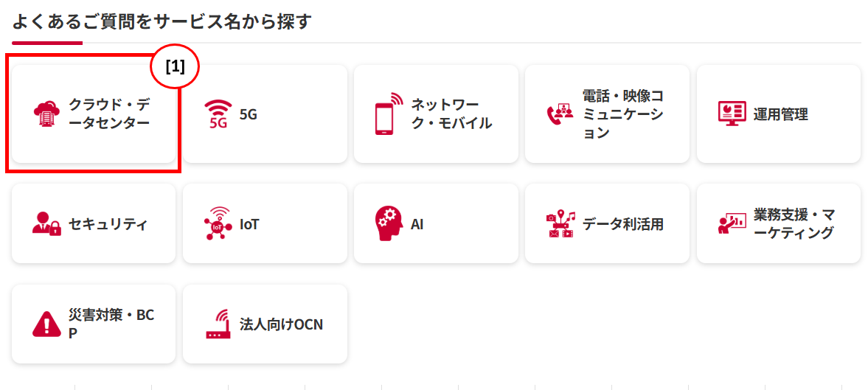Click the IoT connected nodes icon
868x390 pixels.
218,224
